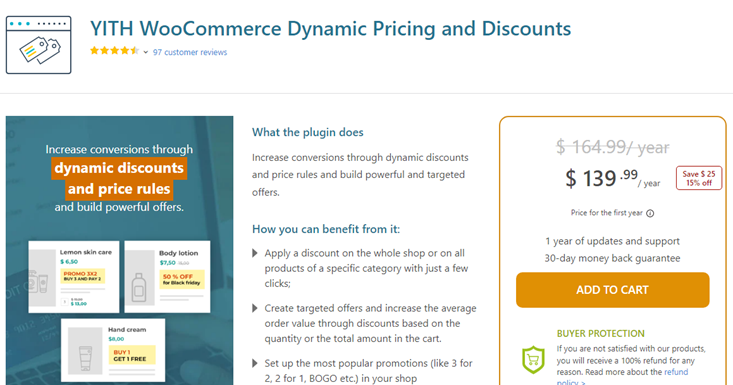Click the info icon beside first-year price
This screenshot has width=733, height=385.
pyautogui.click(x=650, y=214)
